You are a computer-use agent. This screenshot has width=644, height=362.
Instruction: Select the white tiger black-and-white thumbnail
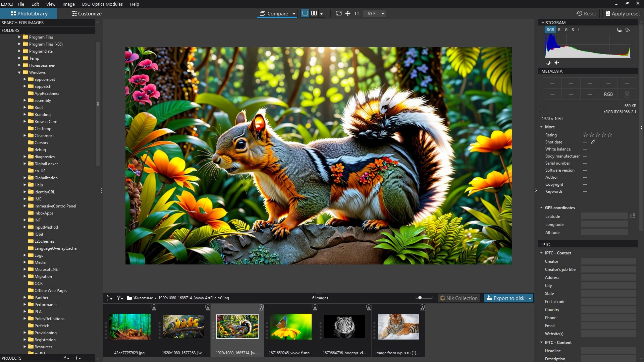pos(344,326)
